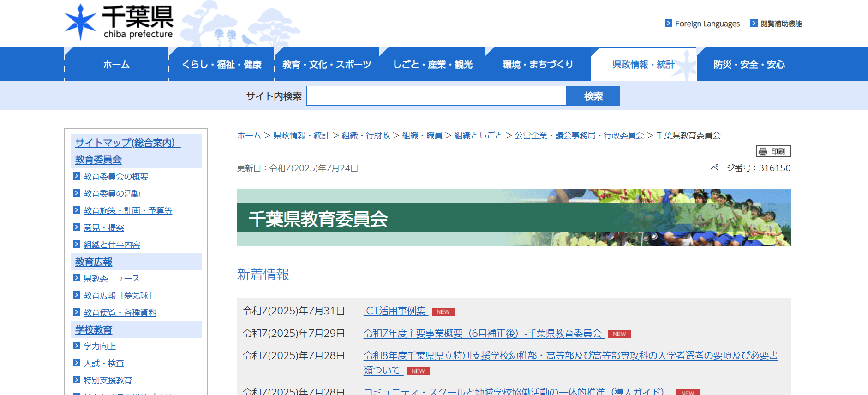Open 特別支援教育 sidebar link
The height and width of the screenshot is (395, 868).
pyautogui.click(x=108, y=380)
